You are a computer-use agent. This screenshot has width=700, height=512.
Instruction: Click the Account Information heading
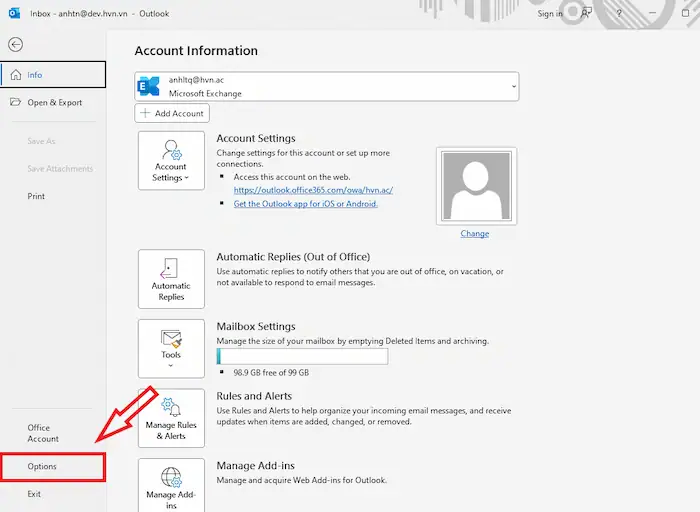tap(196, 50)
